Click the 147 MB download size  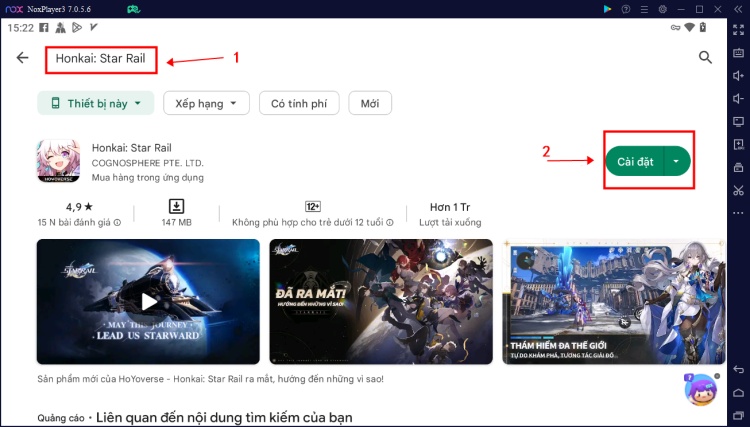[176, 222]
